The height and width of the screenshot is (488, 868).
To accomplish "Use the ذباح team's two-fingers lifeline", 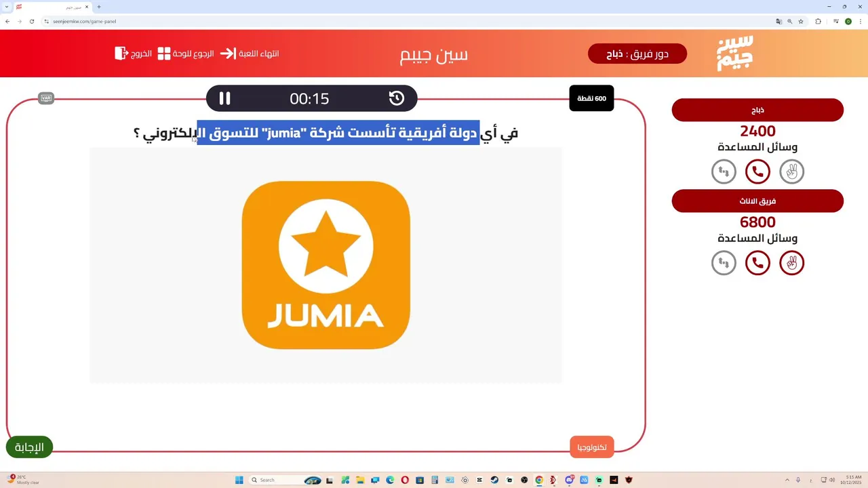I will [791, 171].
